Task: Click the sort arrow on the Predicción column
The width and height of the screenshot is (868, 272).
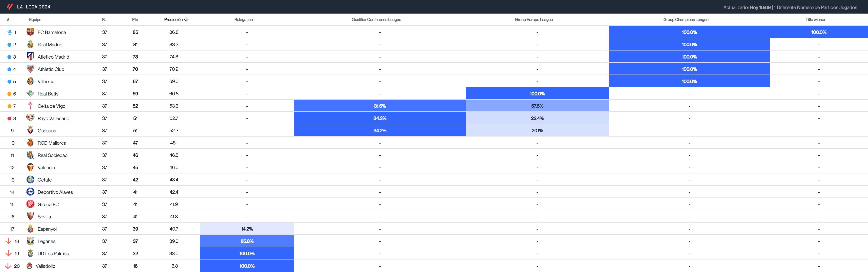Action: (x=186, y=20)
